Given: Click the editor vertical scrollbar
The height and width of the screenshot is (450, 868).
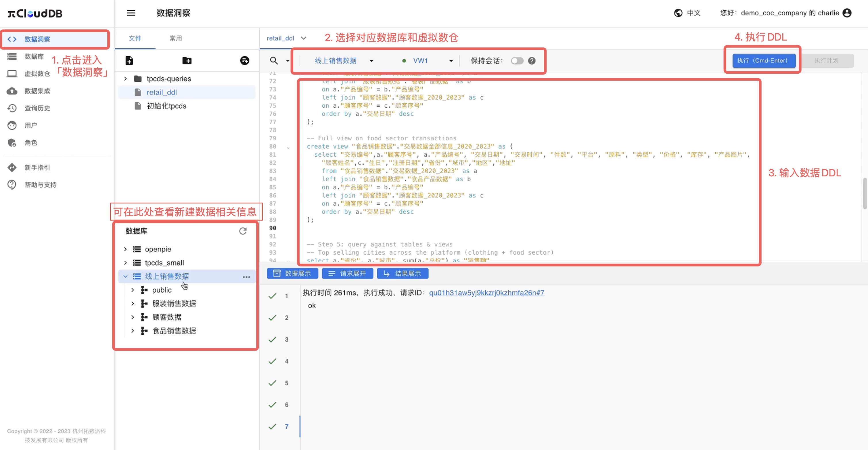Looking at the screenshot, I should pyautogui.click(x=865, y=193).
